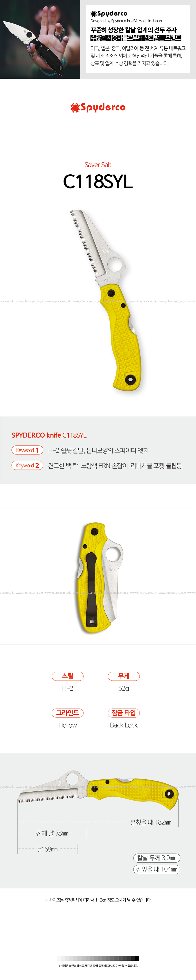The image size is (196, 980).
Task: Click the 펼쳤을 때 182mm measurement label
Action: 151,822
